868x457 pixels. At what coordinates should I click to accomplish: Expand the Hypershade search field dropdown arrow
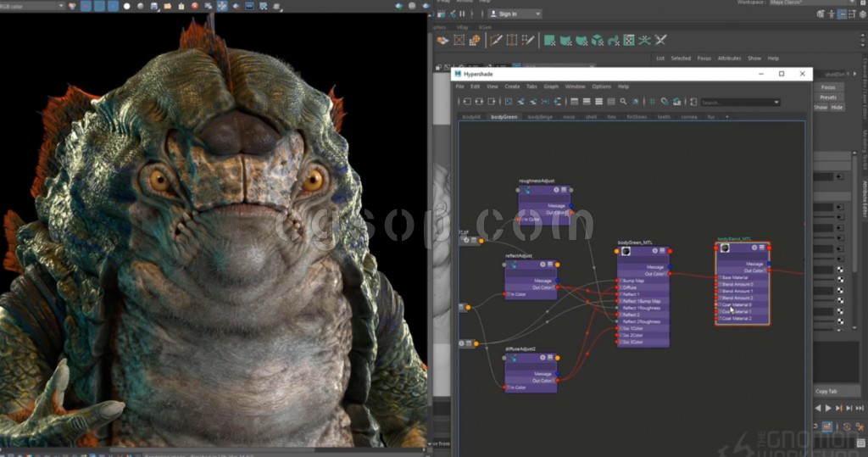pos(776,102)
